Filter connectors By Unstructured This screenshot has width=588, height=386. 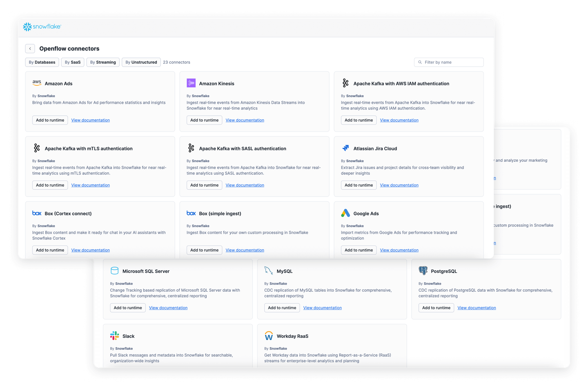[x=141, y=62]
